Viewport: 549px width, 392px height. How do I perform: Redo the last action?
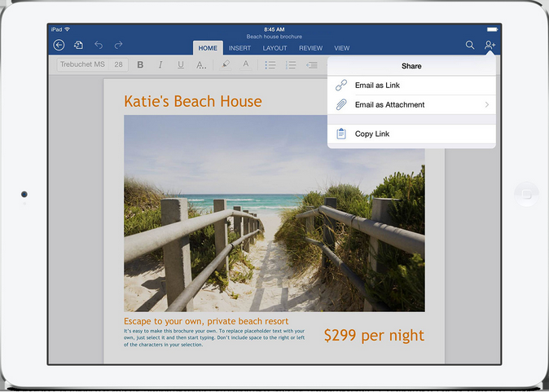(119, 46)
